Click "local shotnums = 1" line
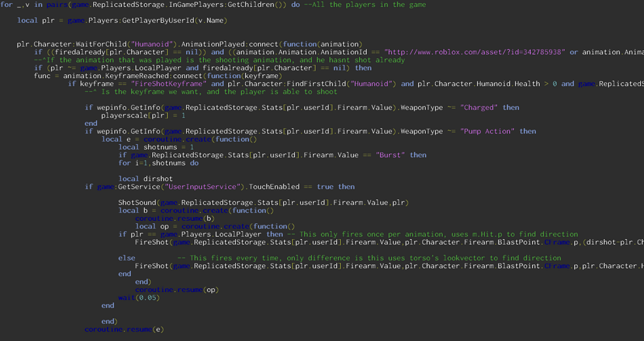Image resolution: width=644 pixels, height=341 pixels. pos(156,147)
